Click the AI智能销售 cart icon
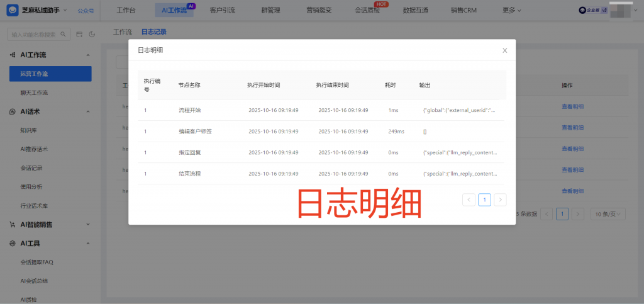Screen dimensions: 644x304 pos(13,225)
